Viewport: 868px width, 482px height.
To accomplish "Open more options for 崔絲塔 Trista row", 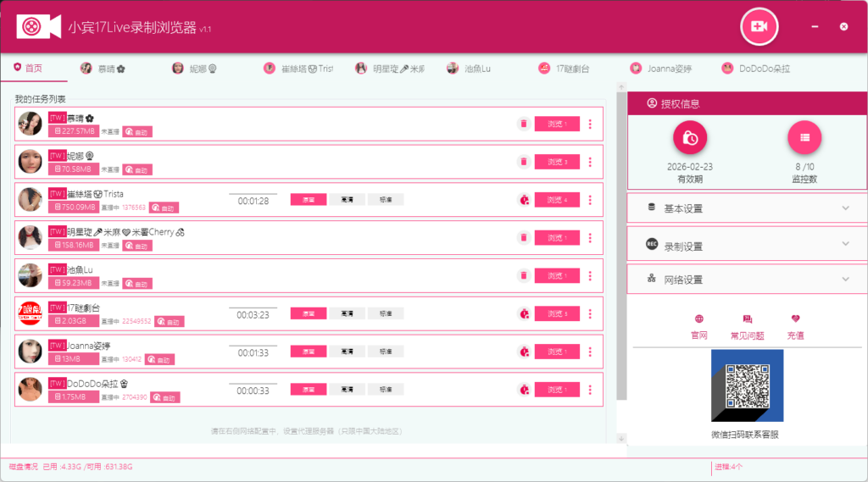I will (590, 200).
